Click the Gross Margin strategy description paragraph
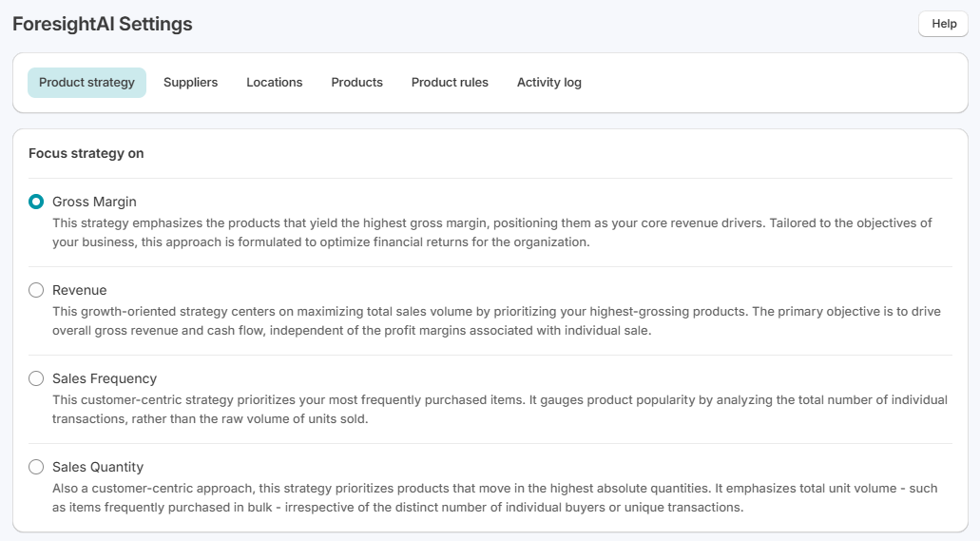The width and height of the screenshot is (980, 541). (491, 233)
